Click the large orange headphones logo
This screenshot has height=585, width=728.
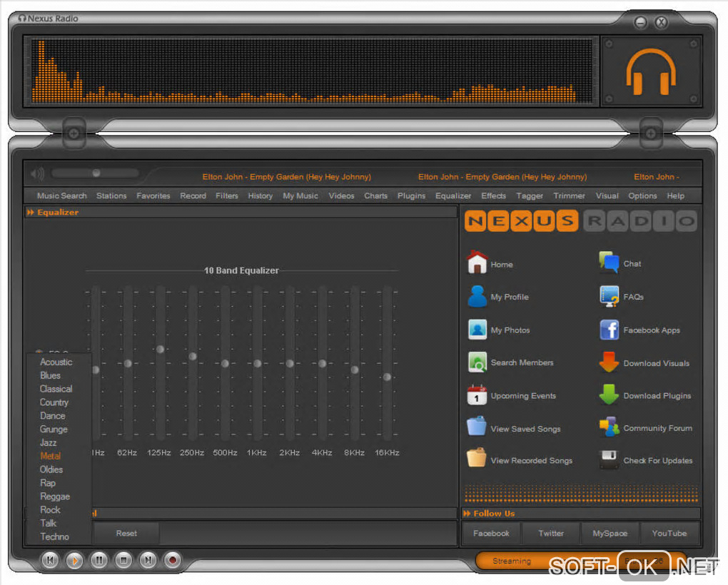[x=651, y=71]
